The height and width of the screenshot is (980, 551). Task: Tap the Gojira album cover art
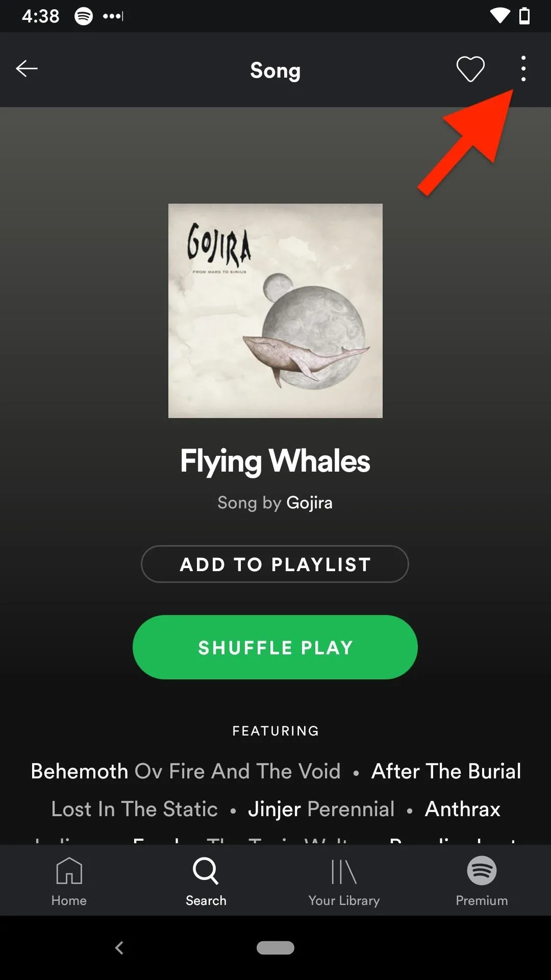[275, 311]
